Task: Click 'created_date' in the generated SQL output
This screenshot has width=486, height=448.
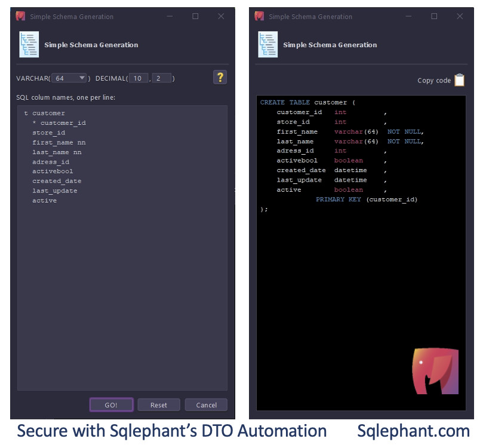Action: (302, 170)
